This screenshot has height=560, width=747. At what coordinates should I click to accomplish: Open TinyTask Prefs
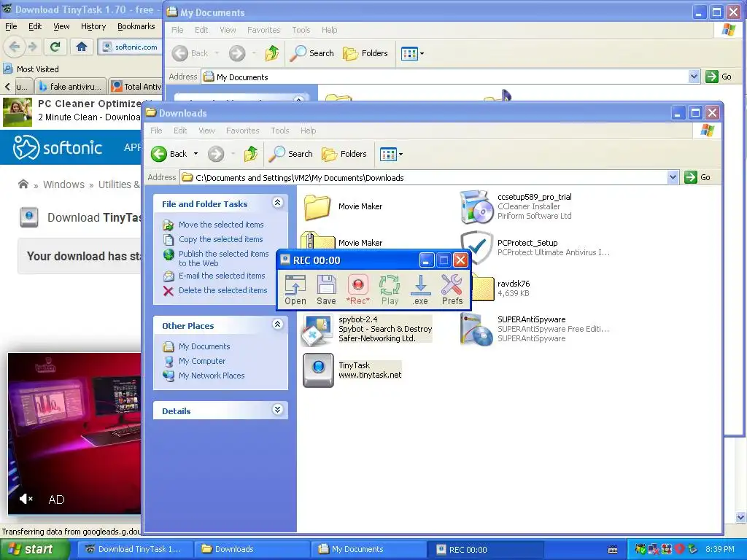click(452, 289)
